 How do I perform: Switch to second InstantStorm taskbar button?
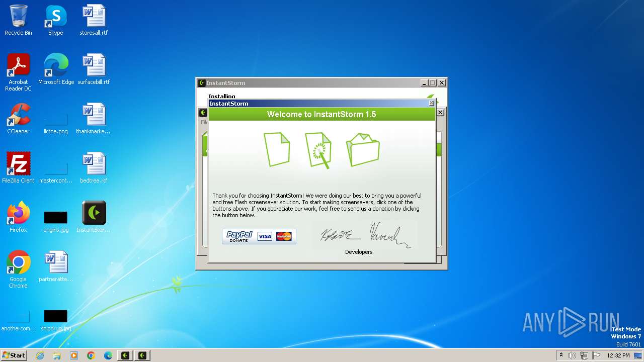click(142, 355)
